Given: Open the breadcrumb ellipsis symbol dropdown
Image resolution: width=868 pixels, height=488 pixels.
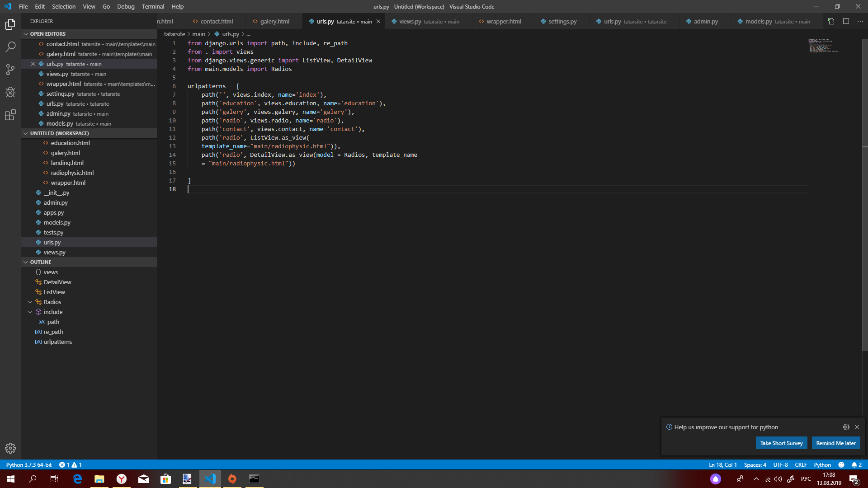Looking at the screenshot, I should pos(248,34).
